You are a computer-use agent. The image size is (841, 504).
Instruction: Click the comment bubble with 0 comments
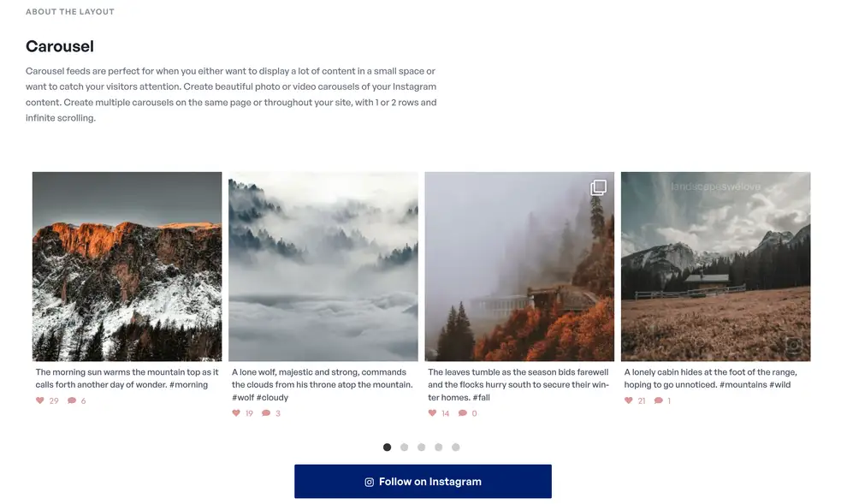[x=462, y=412]
